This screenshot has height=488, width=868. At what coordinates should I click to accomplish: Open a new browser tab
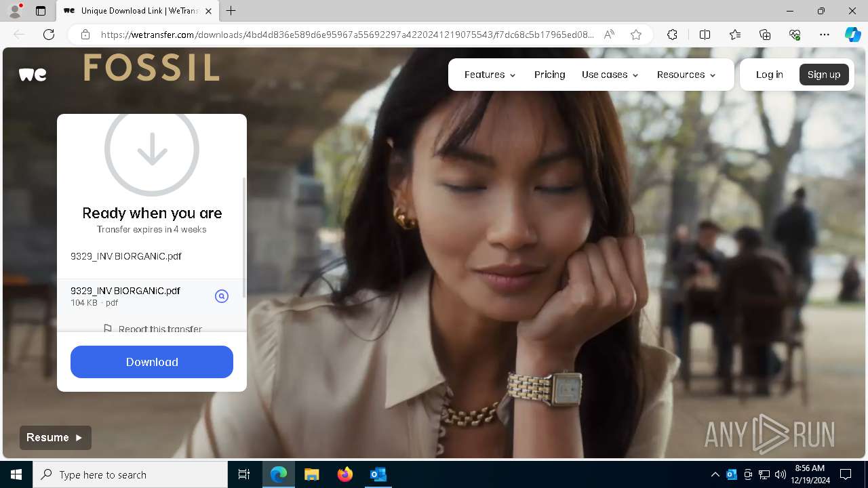(x=231, y=11)
